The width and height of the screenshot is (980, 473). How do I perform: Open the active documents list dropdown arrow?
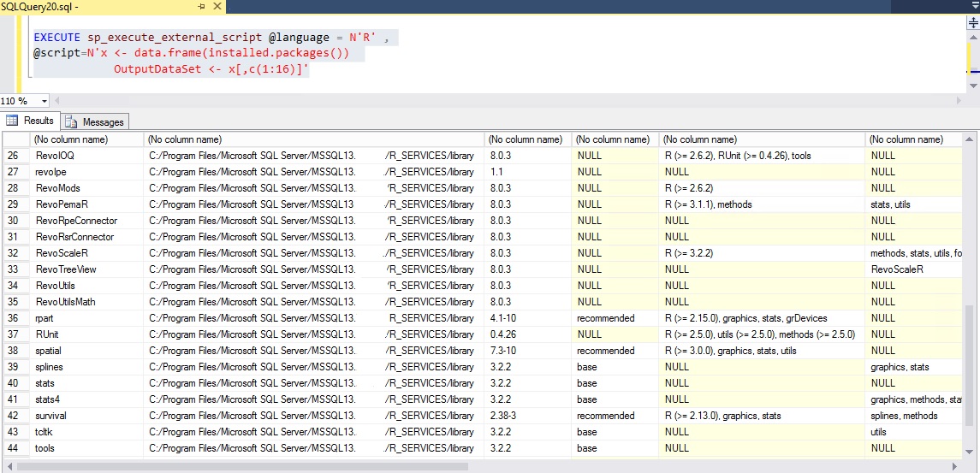(x=973, y=6)
